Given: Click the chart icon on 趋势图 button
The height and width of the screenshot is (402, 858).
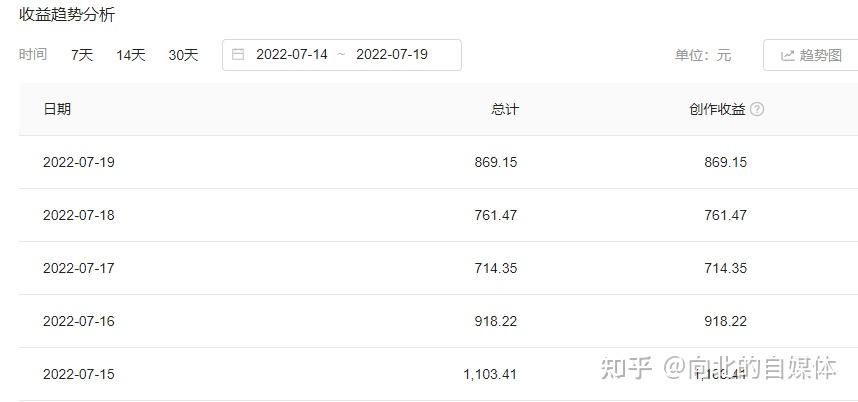Looking at the screenshot, I should tap(787, 56).
